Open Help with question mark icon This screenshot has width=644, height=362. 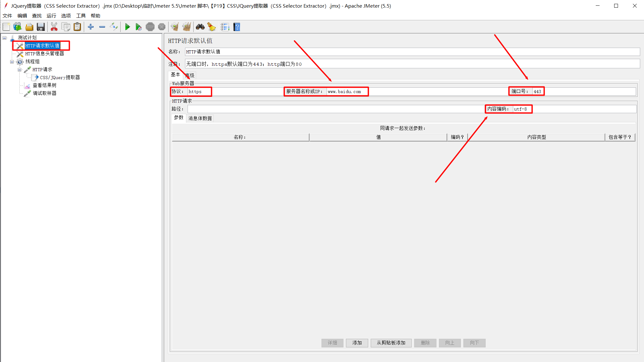[x=237, y=27]
